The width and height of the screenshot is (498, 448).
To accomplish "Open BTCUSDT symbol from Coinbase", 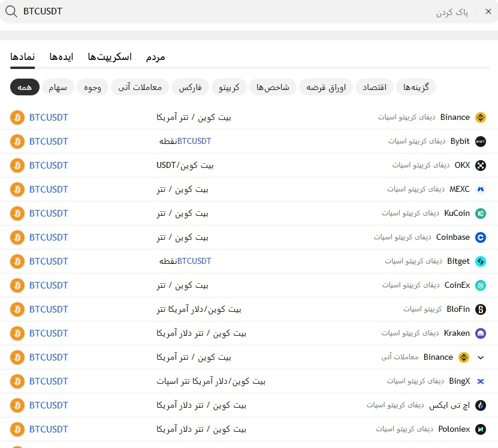I will click(x=49, y=237).
